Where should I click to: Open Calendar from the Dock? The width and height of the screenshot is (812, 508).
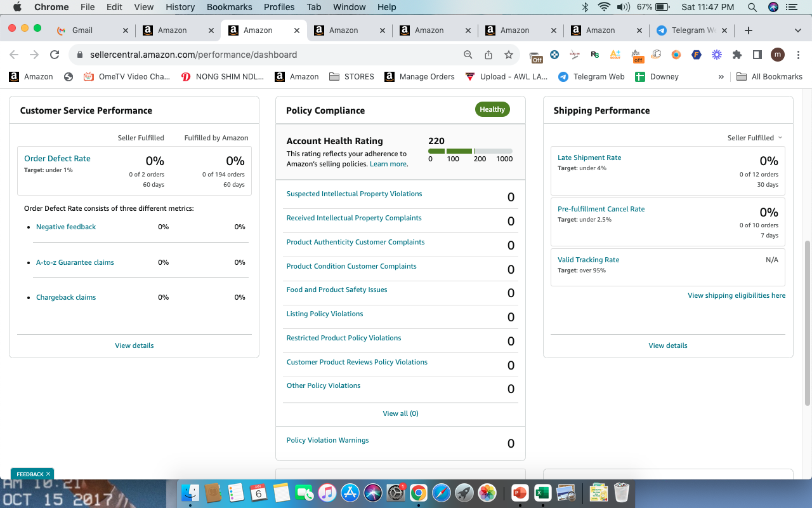pyautogui.click(x=258, y=492)
